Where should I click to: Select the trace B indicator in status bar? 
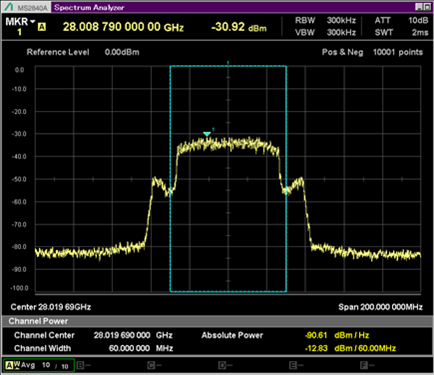pyautogui.click(x=83, y=365)
